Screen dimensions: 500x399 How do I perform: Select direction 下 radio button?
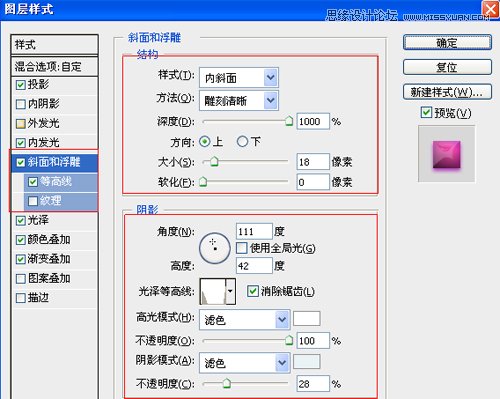click(242, 142)
